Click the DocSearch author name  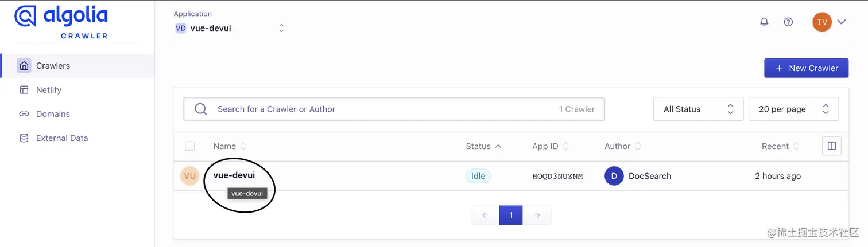[x=650, y=176]
